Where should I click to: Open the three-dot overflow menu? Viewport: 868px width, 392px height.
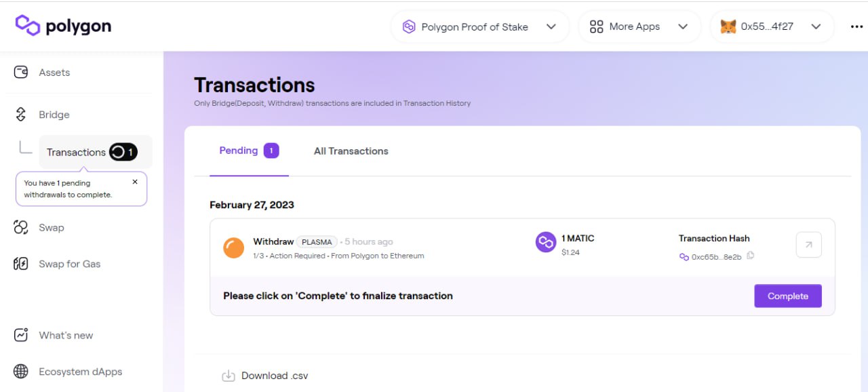856,27
